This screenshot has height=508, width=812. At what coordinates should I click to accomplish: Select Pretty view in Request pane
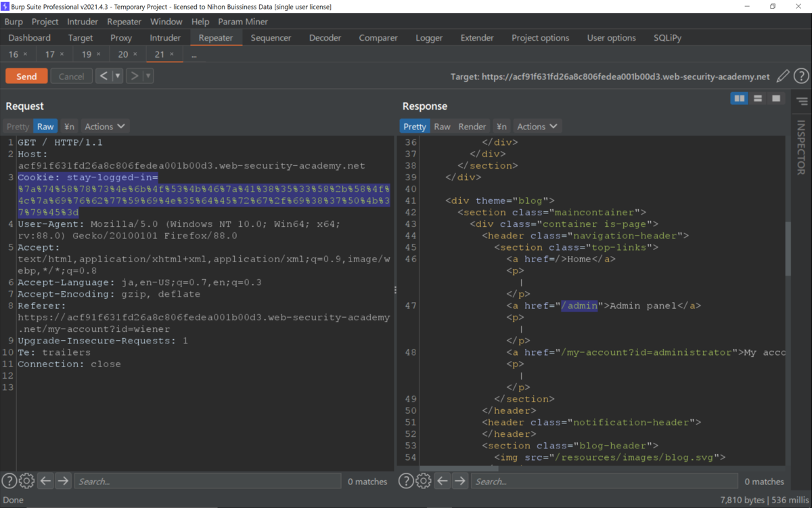tap(18, 127)
